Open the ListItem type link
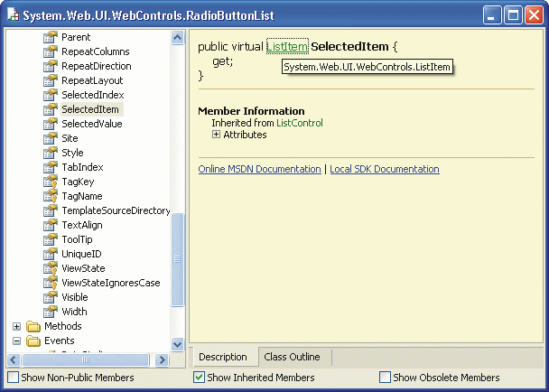 point(287,47)
